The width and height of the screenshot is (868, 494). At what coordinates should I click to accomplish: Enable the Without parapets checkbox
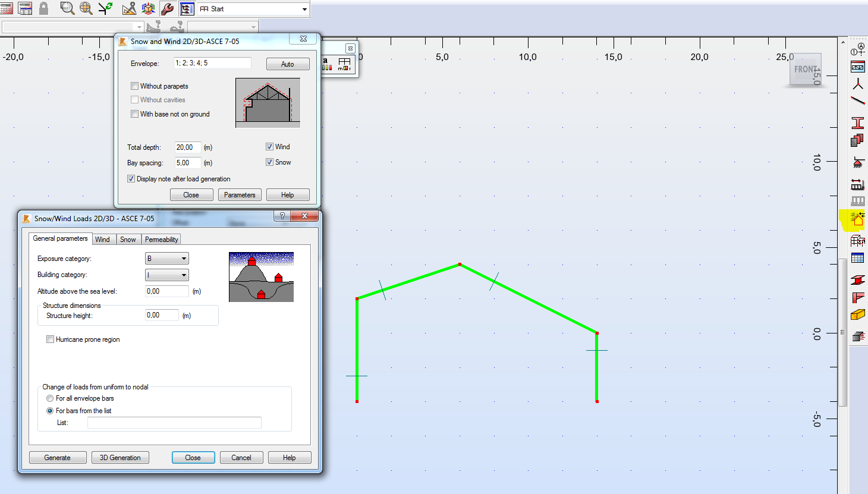(x=134, y=86)
